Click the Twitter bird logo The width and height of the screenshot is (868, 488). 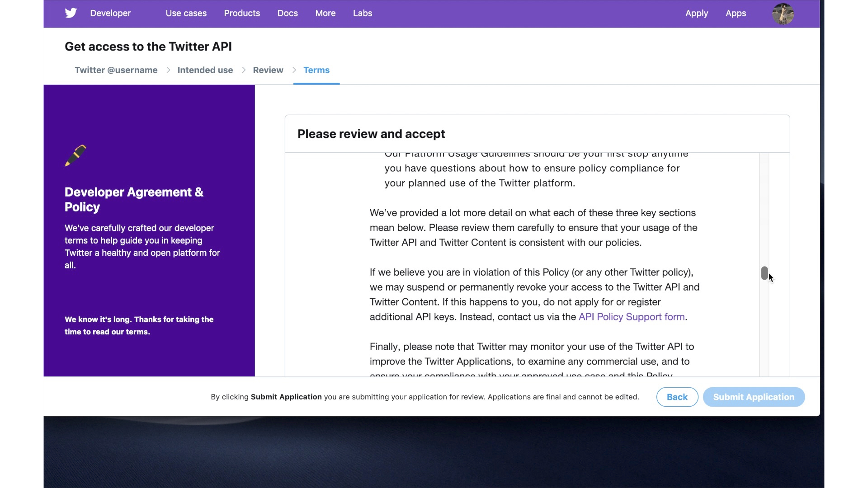(x=71, y=13)
